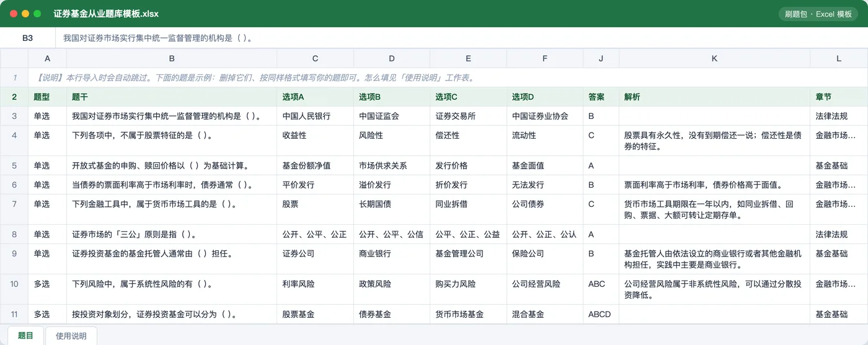The image size is (868, 345).
Task: Click the 溢价发行 cell
Action: click(392, 185)
